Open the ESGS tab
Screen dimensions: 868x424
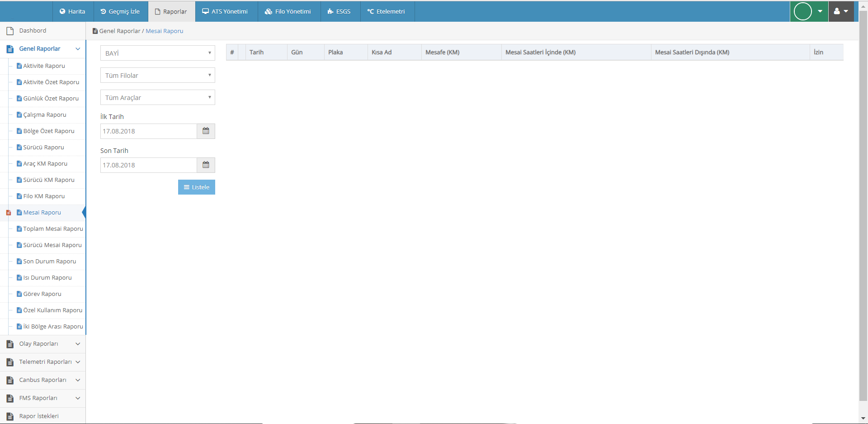pyautogui.click(x=340, y=11)
